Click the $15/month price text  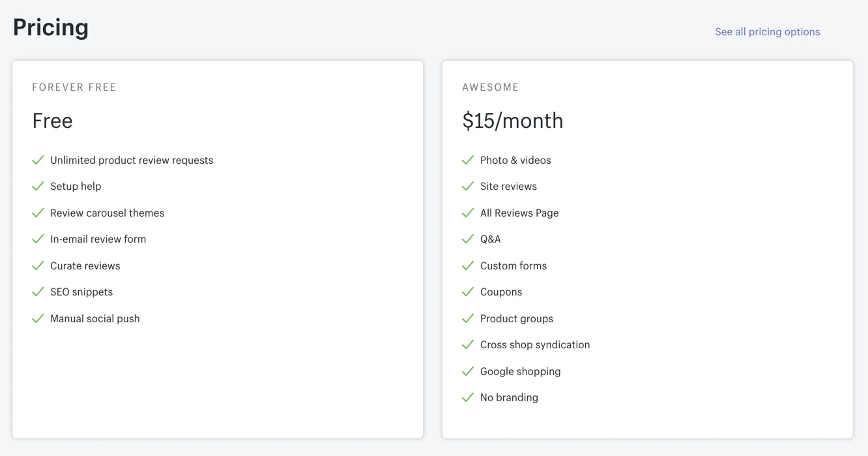[x=512, y=121]
